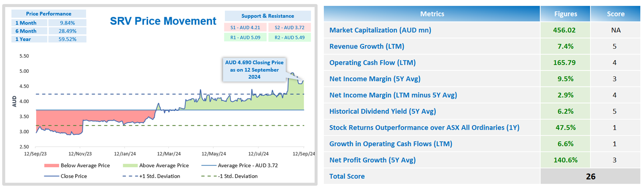
Task: Click the AUD 4.690 closing price callout
Action: [254, 70]
